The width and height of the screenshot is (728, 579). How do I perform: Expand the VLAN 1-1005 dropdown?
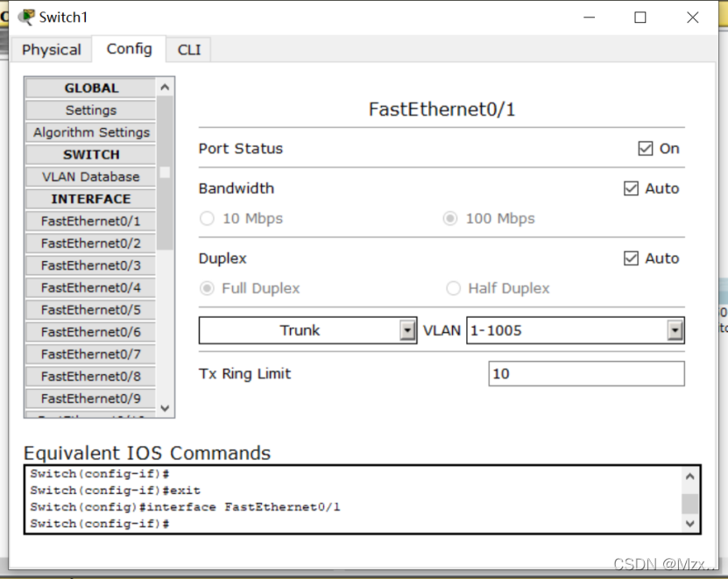(x=675, y=330)
